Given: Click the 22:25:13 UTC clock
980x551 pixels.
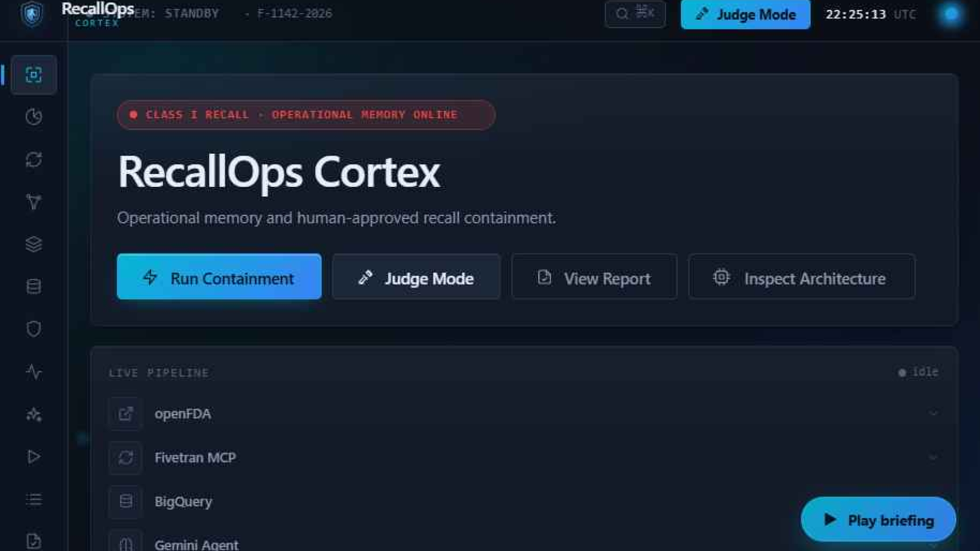Looking at the screenshot, I should pos(871,14).
